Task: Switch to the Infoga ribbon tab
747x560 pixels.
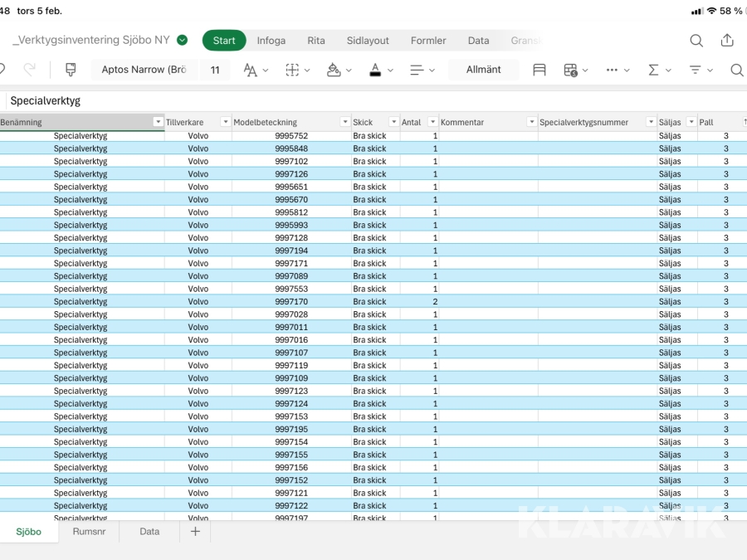Action: tap(271, 41)
